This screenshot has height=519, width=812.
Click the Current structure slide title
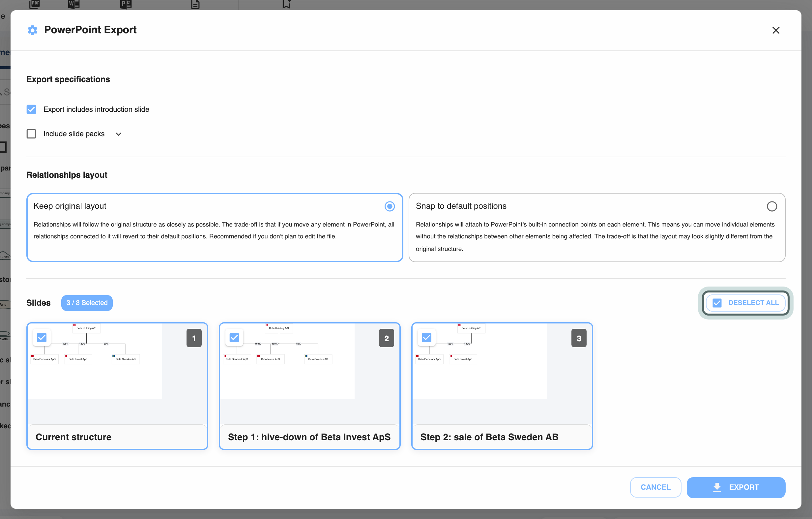point(73,437)
